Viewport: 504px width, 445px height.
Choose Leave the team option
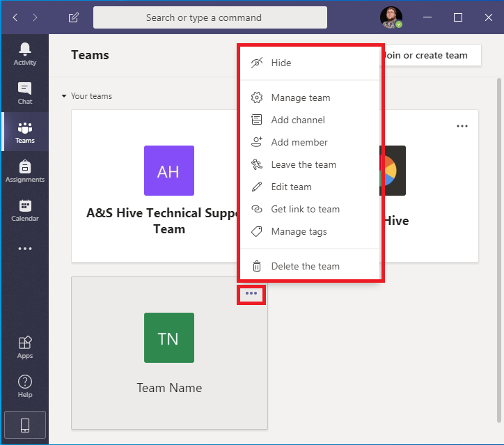310,164
